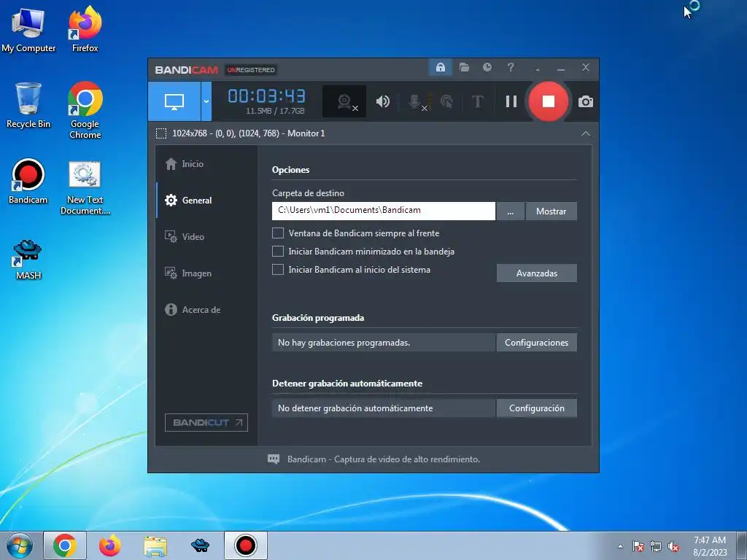Open the BANDICUT link button
The height and width of the screenshot is (560, 747).
[206, 422]
